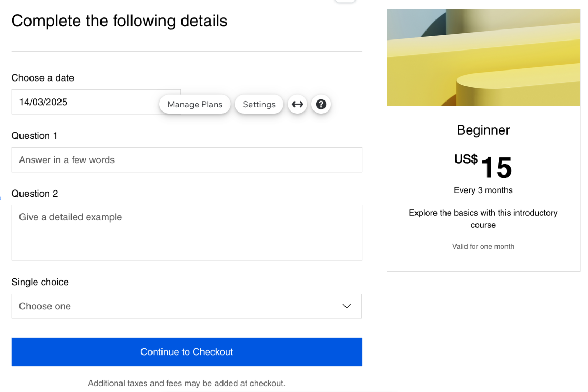The height and width of the screenshot is (392, 588).
Task: Open help via question mark icon
Action: pyautogui.click(x=321, y=104)
